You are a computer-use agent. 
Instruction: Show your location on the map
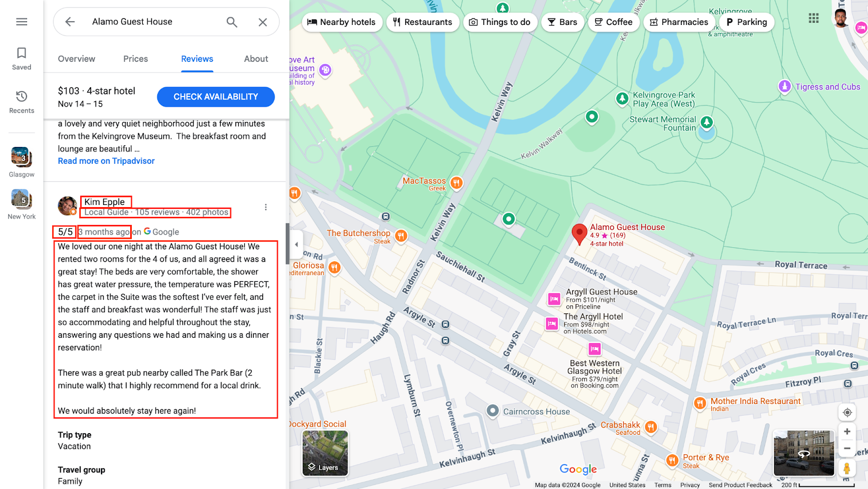(847, 413)
